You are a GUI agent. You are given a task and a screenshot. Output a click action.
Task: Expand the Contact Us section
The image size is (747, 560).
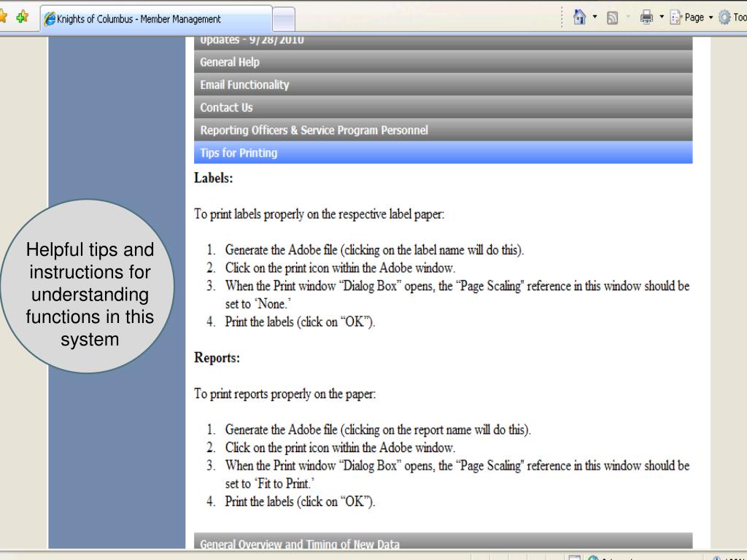(x=443, y=108)
